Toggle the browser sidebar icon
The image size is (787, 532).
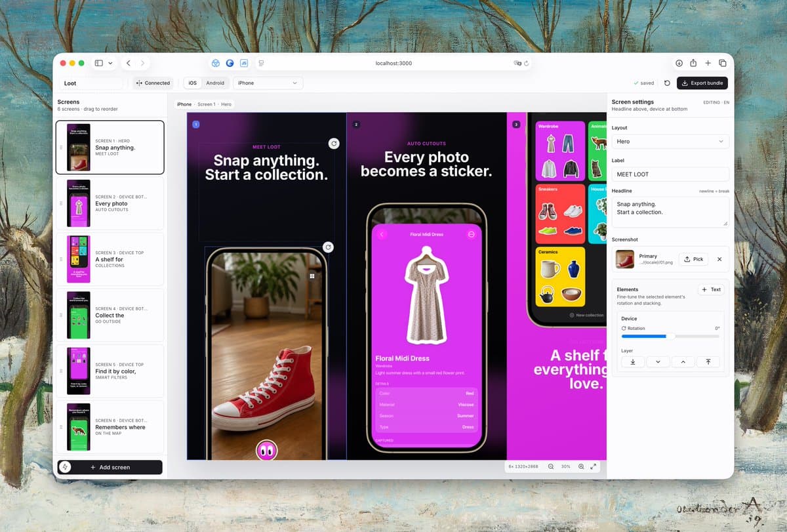(98, 63)
